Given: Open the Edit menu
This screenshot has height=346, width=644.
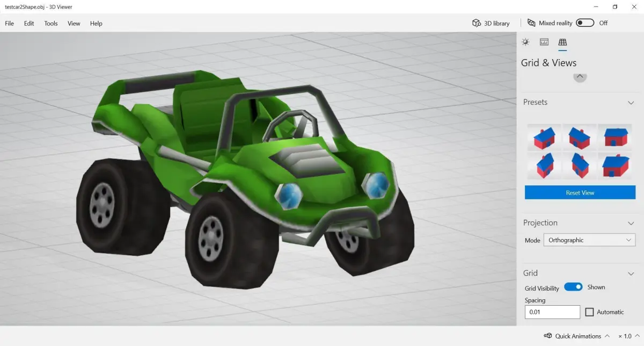Looking at the screenshot, I should [x=29, y=24].
